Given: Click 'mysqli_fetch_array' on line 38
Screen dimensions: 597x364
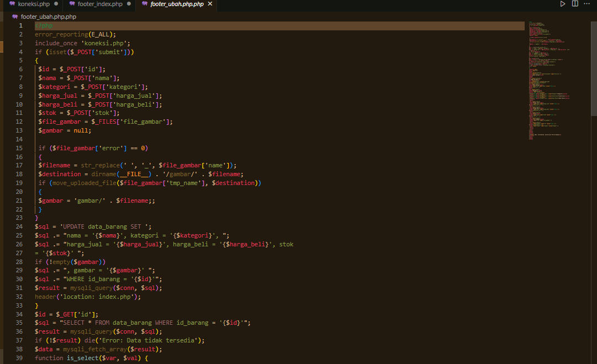Looking at the screenshot, I should 95,349.
